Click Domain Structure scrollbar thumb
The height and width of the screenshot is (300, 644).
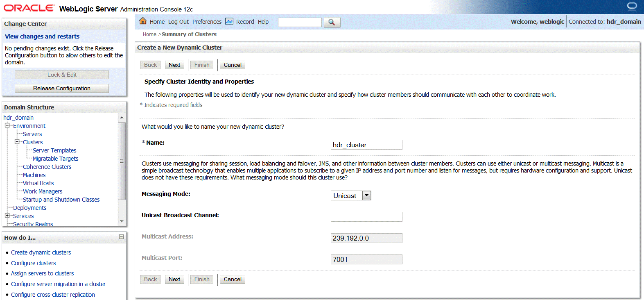tap(122, 161)
